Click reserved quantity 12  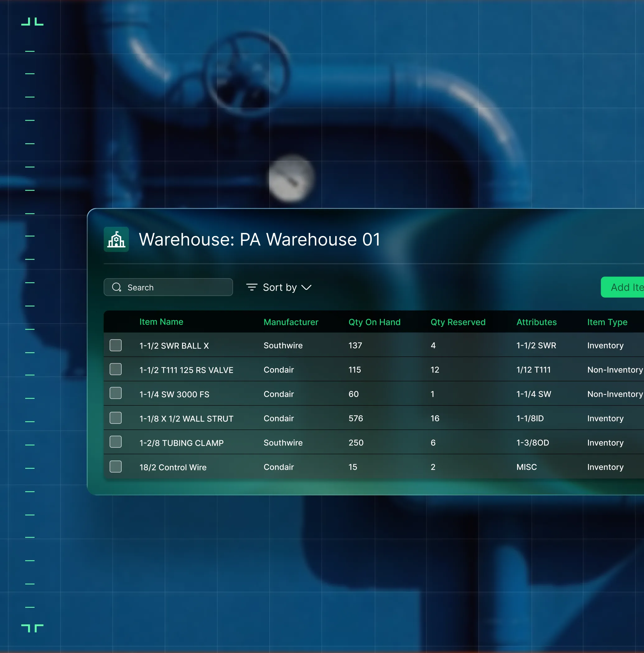(x=435, y=370)
